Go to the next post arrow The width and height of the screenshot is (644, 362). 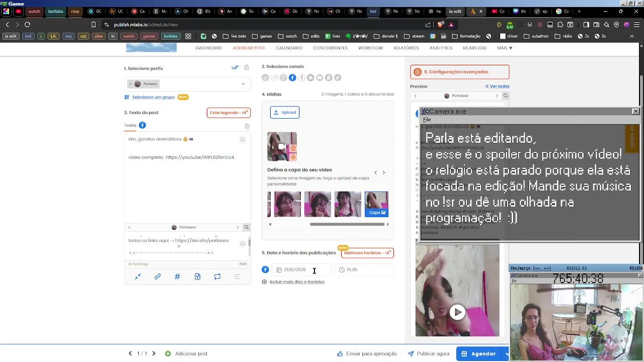[x=154, y=353]
